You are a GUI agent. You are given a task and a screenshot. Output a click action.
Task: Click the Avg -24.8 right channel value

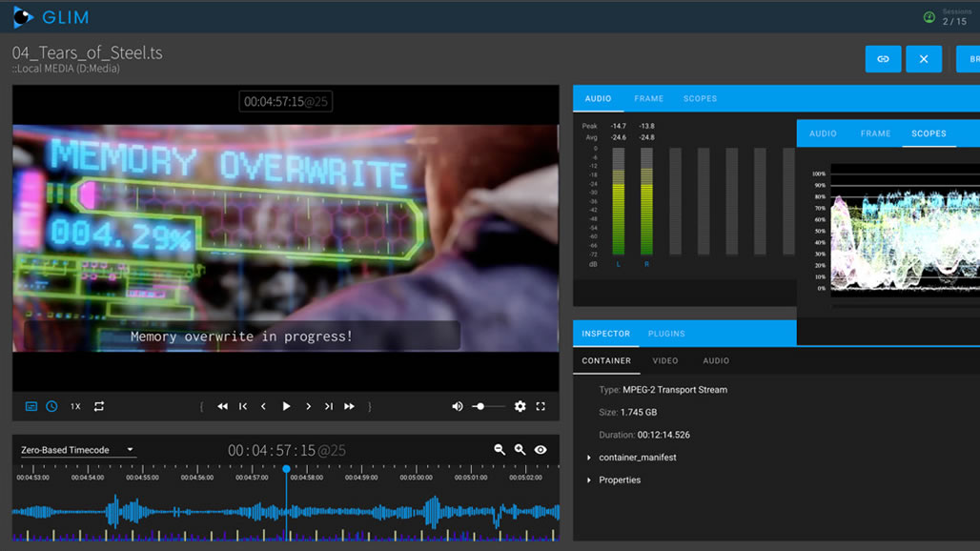pos(647,137)
